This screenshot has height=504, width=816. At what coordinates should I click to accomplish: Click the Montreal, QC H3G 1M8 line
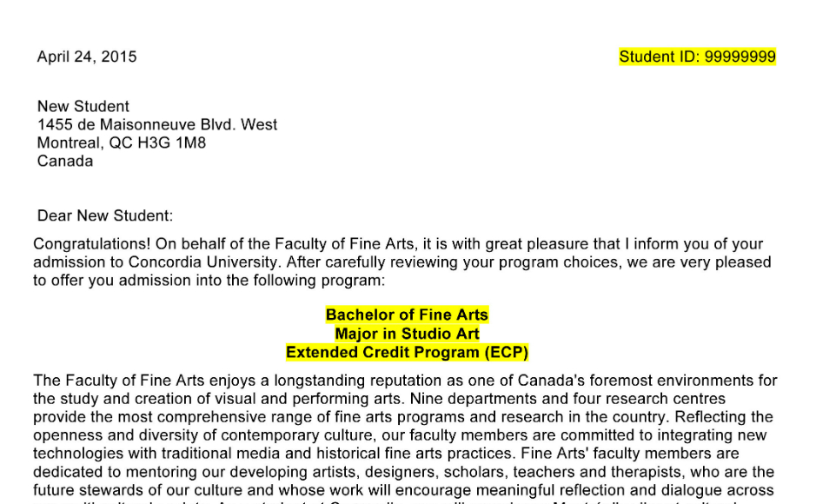122,143
